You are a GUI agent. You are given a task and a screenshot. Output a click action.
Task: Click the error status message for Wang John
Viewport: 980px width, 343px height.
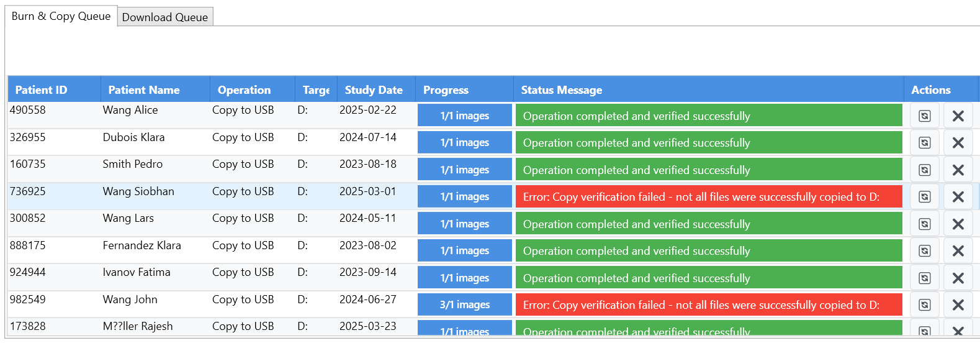[709, 305]
